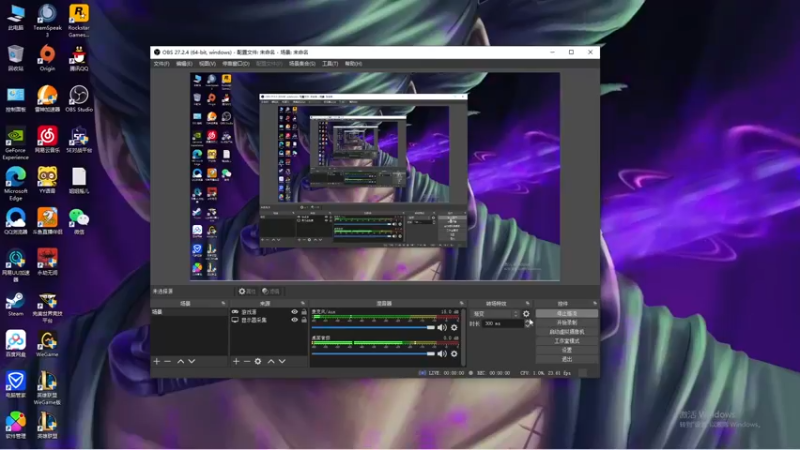
Task: Open transition properties gear icon
Action: (526, 314)
